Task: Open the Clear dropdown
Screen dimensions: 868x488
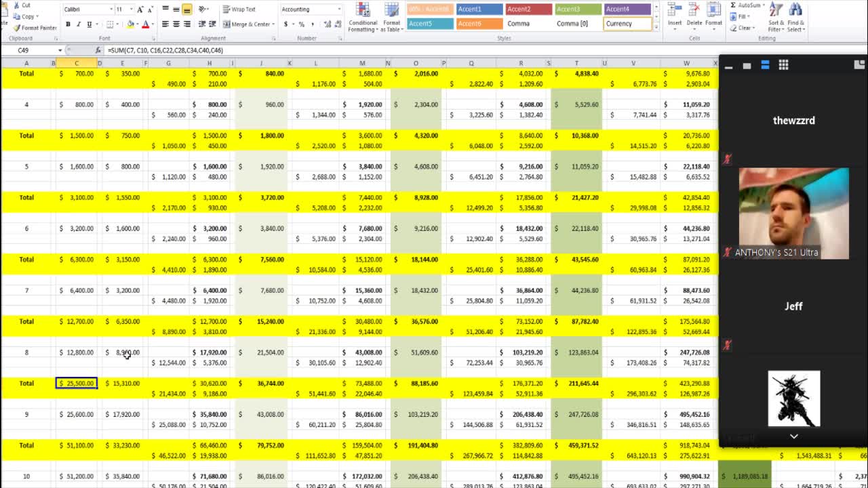Action: point(743,28)
